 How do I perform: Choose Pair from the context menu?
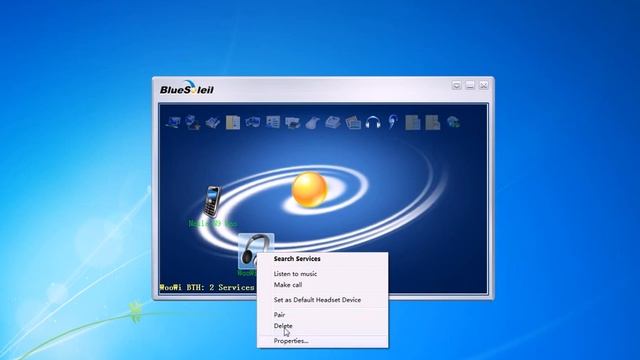pyautogui.click(x=322, y=315)
